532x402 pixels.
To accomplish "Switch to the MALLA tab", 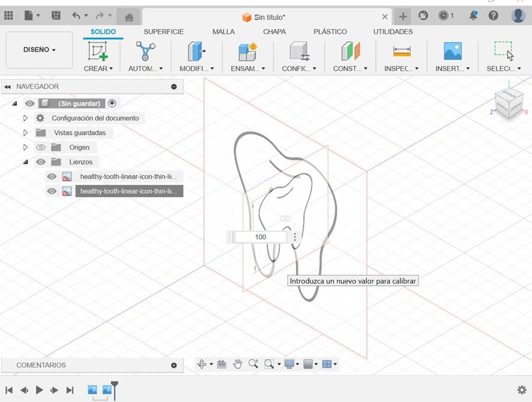I will point(223,32).
